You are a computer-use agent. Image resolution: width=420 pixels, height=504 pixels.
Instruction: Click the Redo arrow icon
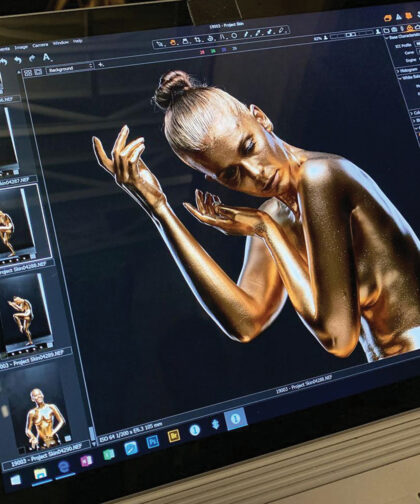tap(32, 59)
